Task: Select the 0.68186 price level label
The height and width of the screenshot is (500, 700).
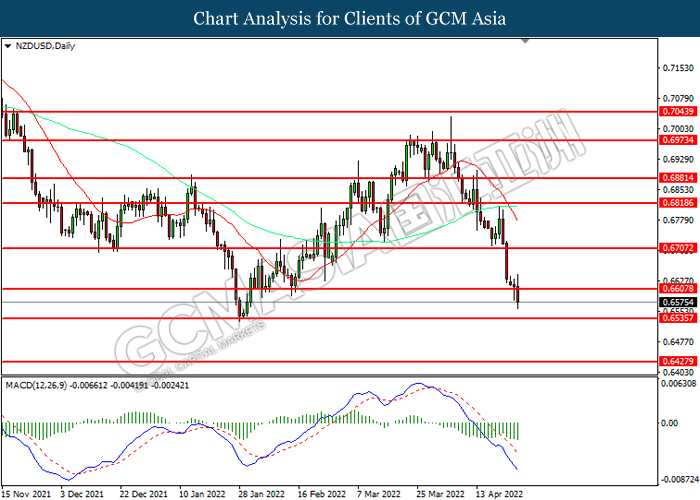Action: [x=678, y=203]
